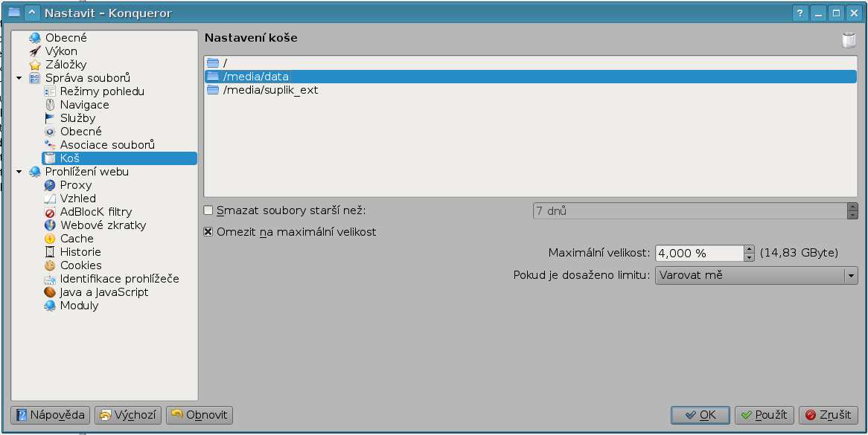Open the Pokud je dosaženo limitu dropdown
Image resolution: width=868 pixels, height=435 pixels.
756,275
